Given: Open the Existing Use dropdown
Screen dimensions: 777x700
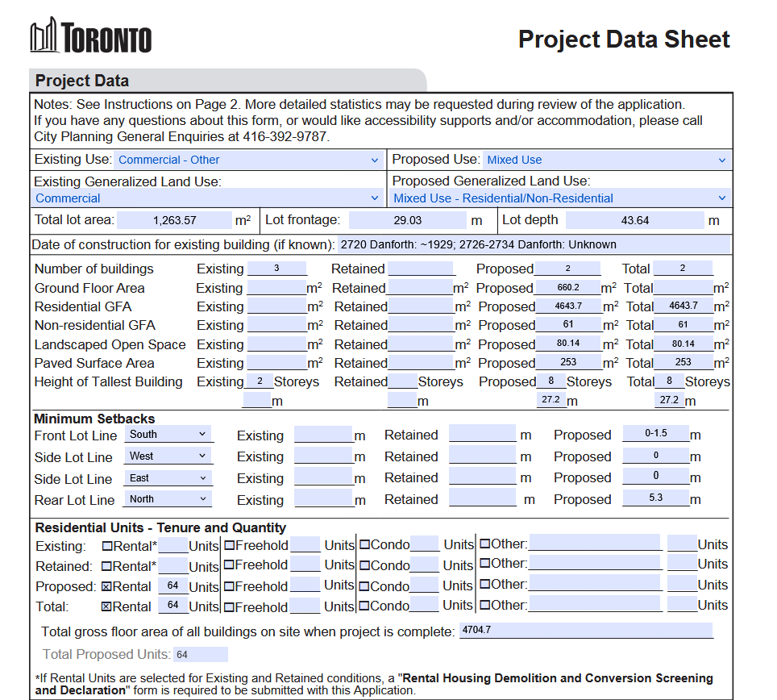Looking at the screenshot, I should pos(248,160).
